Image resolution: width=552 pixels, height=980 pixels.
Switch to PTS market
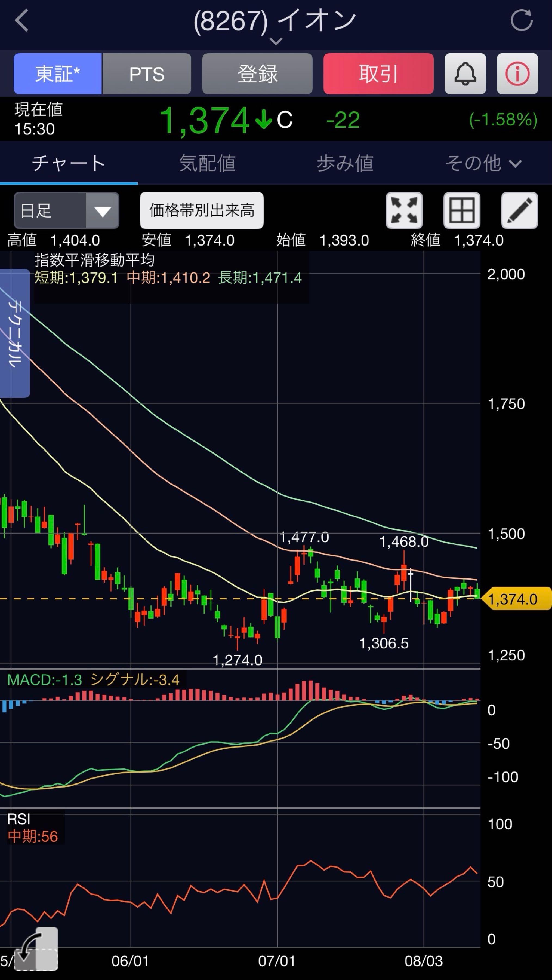point(147,74)
